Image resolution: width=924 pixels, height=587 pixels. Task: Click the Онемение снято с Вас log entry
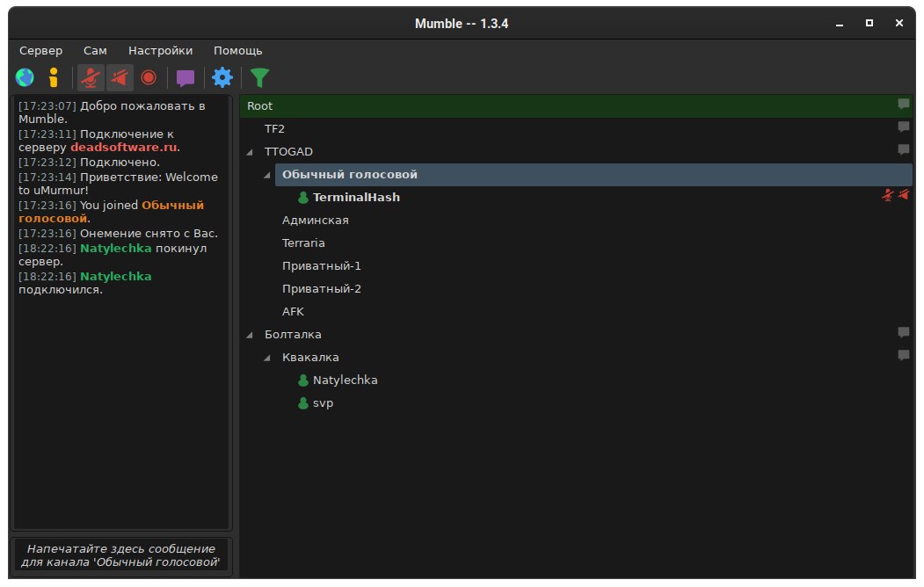118,234
